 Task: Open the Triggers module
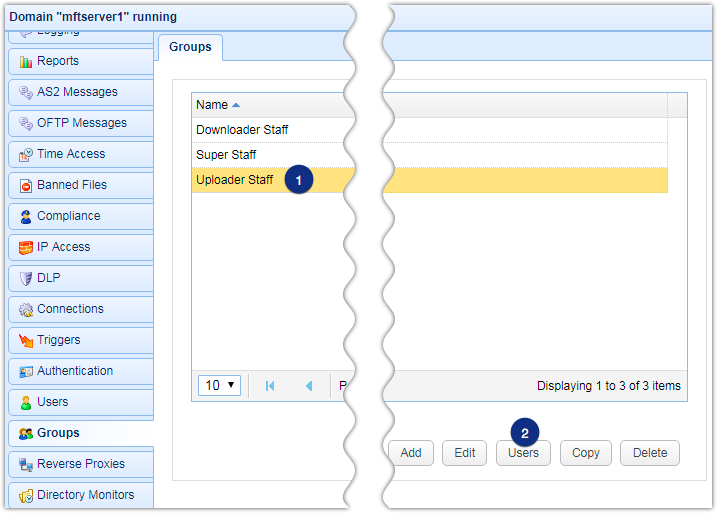point(80,341)
